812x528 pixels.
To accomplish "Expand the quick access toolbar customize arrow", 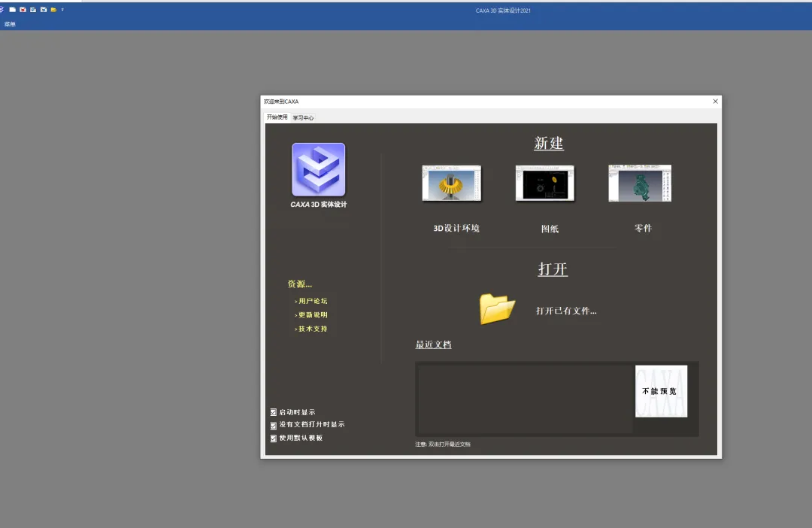I will [x=62, y=9].
